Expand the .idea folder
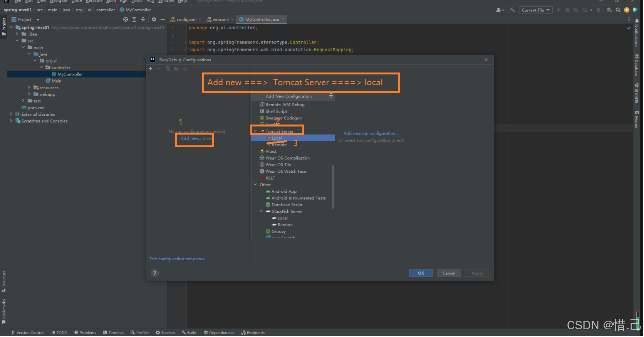Screen dimensions: 644x337 pos(17,34)
